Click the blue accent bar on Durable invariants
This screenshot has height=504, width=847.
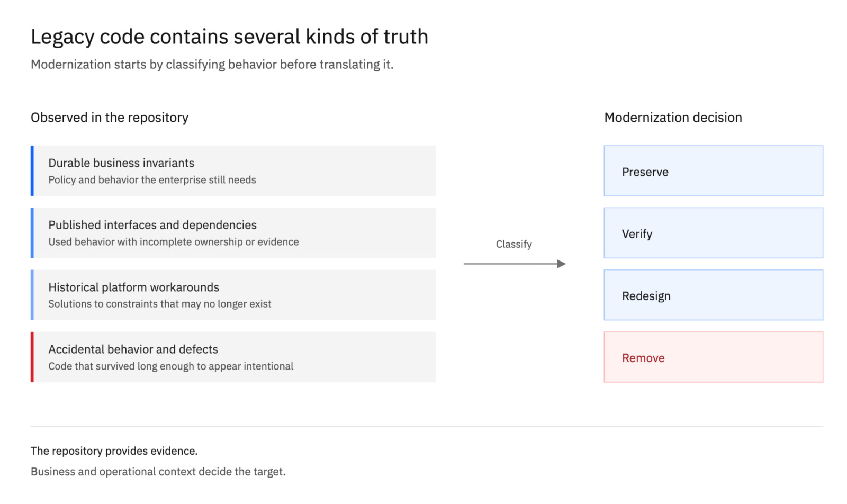(32, 171)
